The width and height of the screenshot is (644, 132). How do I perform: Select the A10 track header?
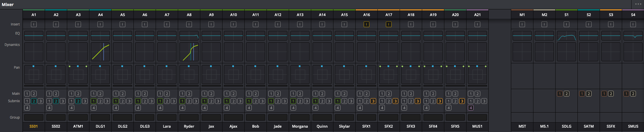pos(233,15)
